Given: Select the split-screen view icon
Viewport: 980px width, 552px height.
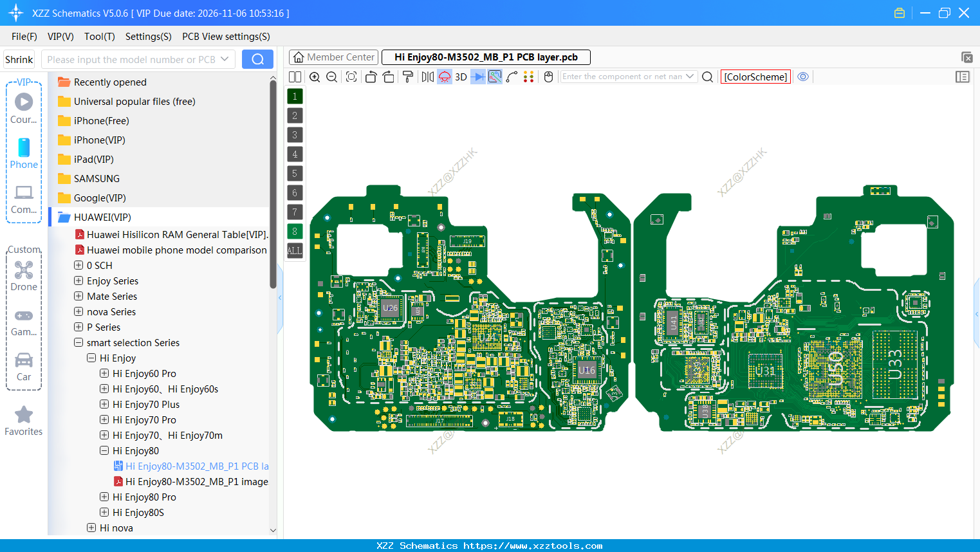Looking at the screenshot, I should [x=294, y=77].
